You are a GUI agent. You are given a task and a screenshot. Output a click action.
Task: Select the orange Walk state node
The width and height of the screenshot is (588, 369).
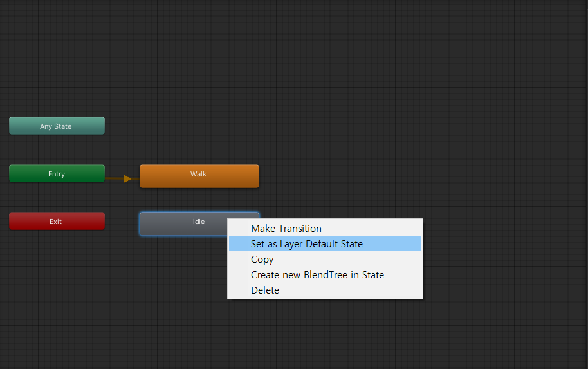pyautogui.click(x=199, y=176)
